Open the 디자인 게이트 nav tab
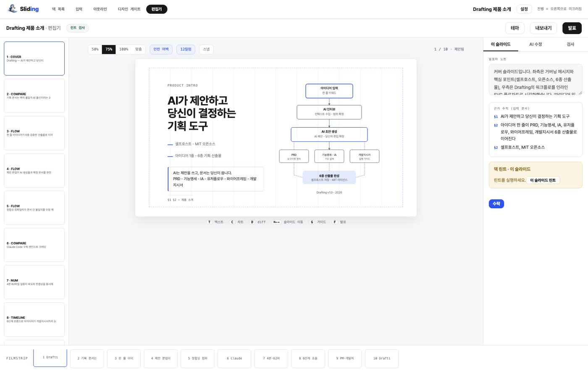588x372 pixels. pos(129,9)
